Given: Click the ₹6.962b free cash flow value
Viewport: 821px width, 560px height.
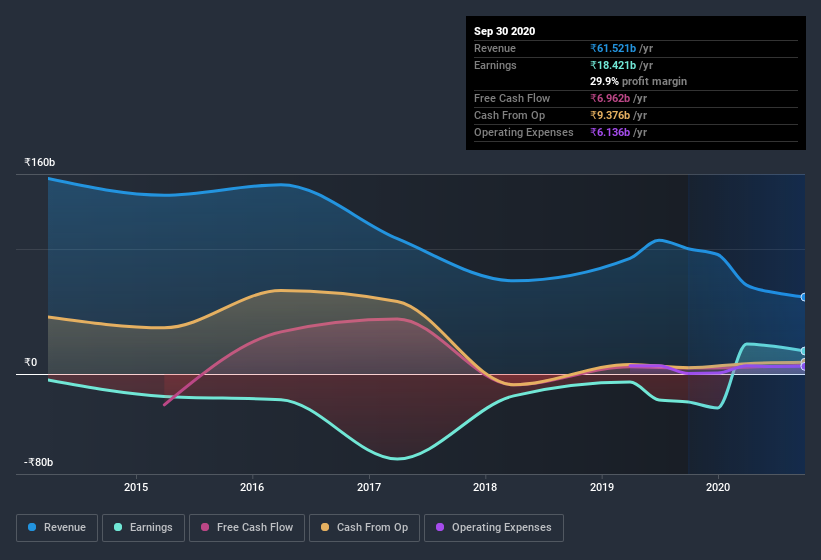Looking at the screenshot, I should 610,98.
